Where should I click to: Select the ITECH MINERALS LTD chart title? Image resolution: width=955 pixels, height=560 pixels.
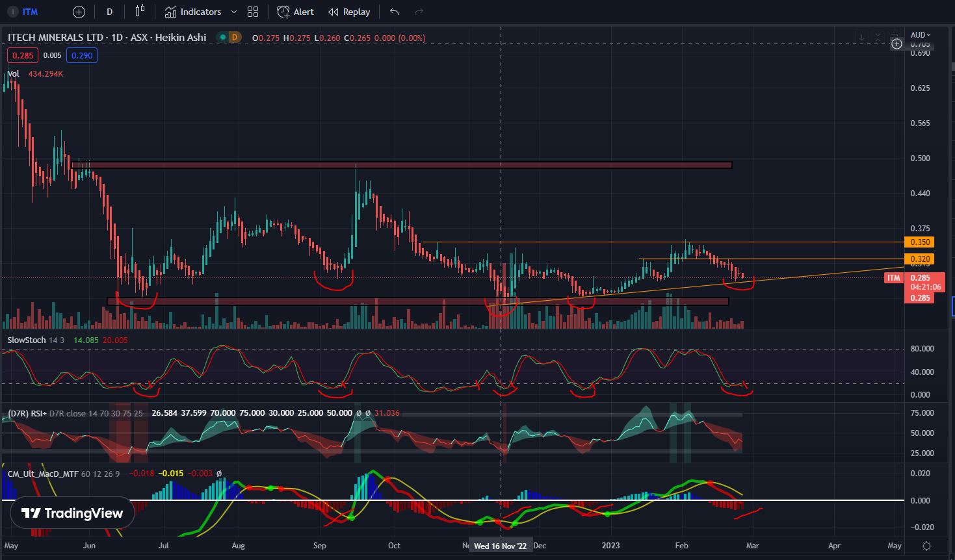click(107, 38)
